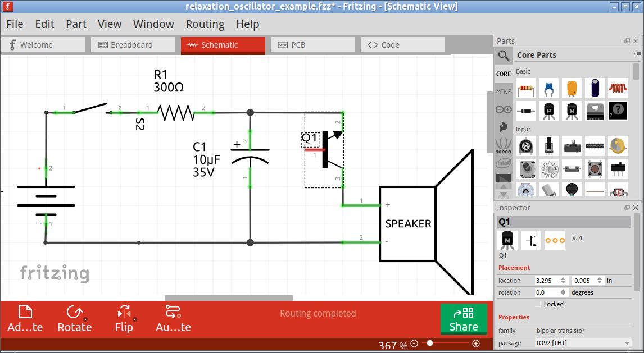Click the Q1 schematic symbol image in Inspector

coord(531,240)
